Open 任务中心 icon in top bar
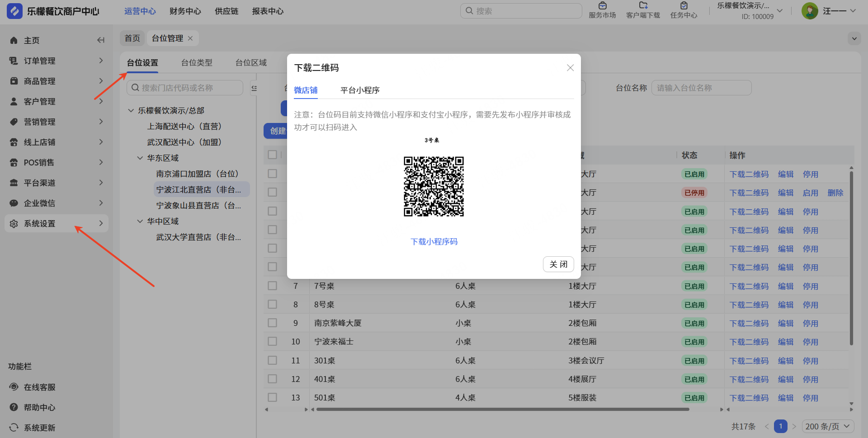The height and width of the screenshot is (438, 868). [684, 5]
